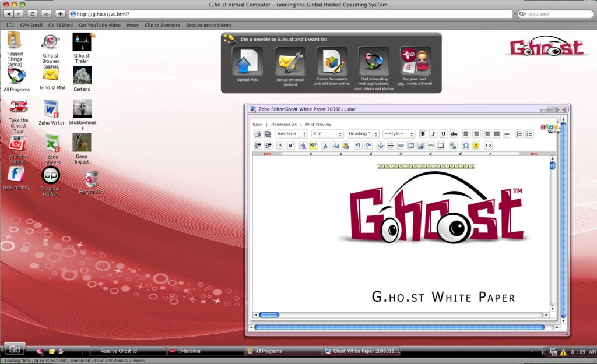Click the document's vertical scrollbar thumb
This screenshot has width=597, height=364.
pyautogui.click(x=553, y=165)
